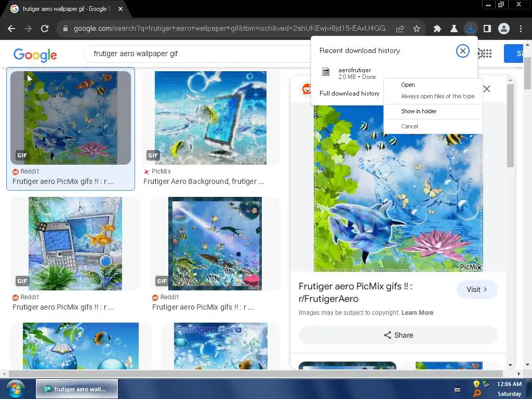Viewport: 532px width, 399px height.
Task: Go to the Google logo homepage
Action: (x=35, y=55)
